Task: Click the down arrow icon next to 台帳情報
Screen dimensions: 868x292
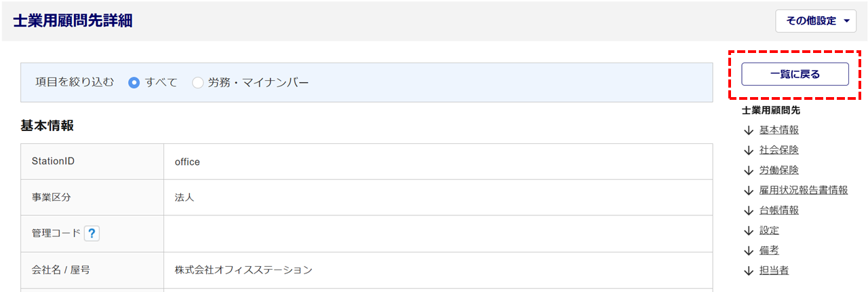Action: click(749, 211)
